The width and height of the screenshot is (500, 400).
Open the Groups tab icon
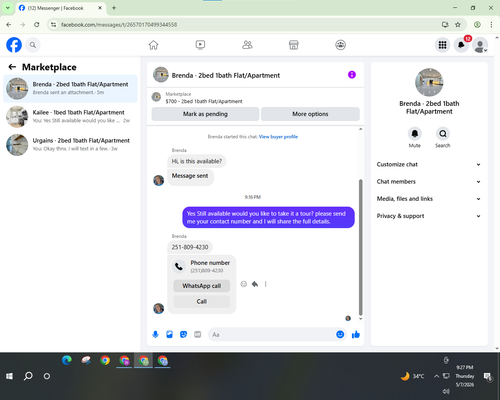(340, 45)
